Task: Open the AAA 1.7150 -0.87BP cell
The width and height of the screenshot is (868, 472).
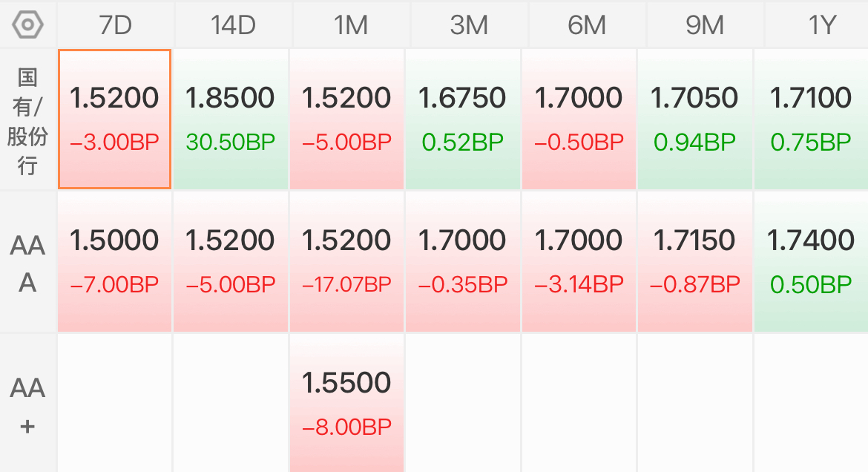Action: 694,261
